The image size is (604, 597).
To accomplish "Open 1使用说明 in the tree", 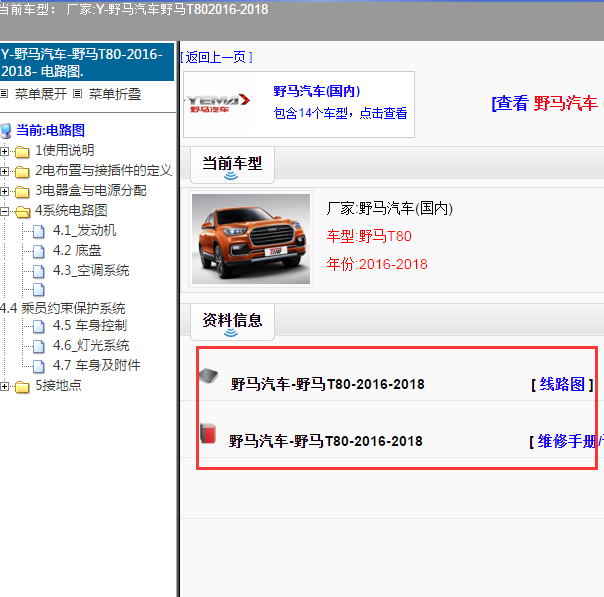I will (65, 151).
